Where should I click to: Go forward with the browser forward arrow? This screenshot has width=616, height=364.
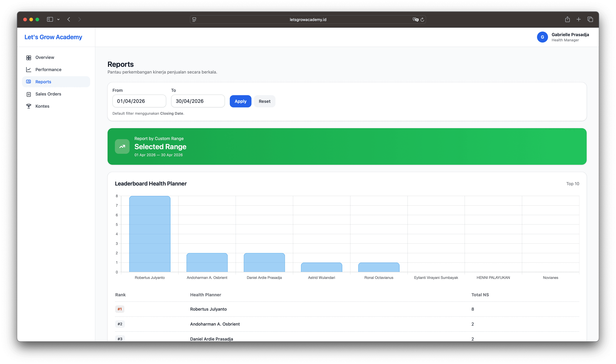tap(80, 19)
